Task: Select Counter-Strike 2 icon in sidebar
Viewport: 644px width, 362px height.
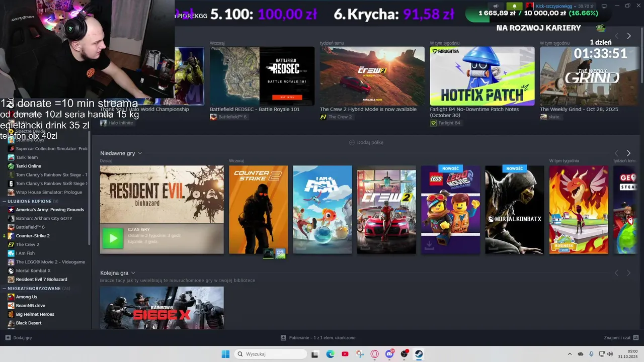Action: click(x=11, y=235)
